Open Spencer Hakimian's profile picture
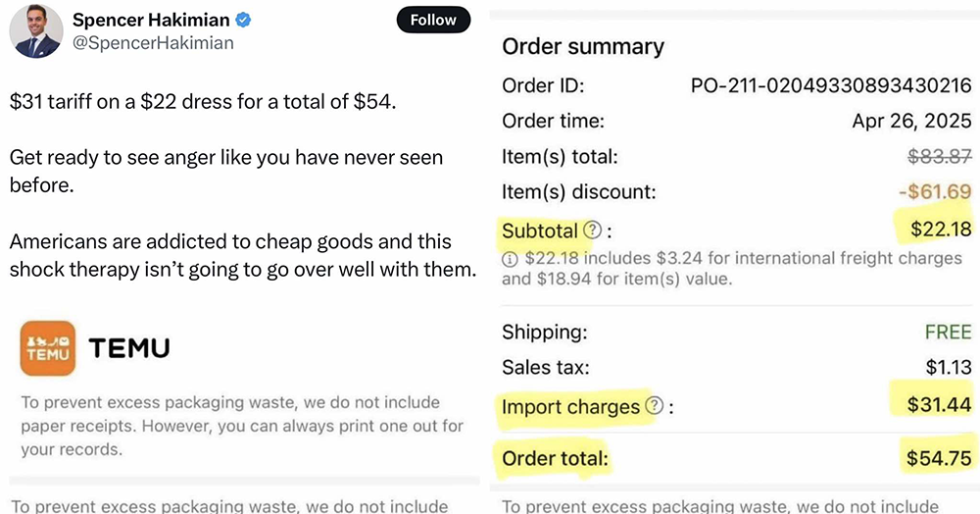 click(36, 31)
